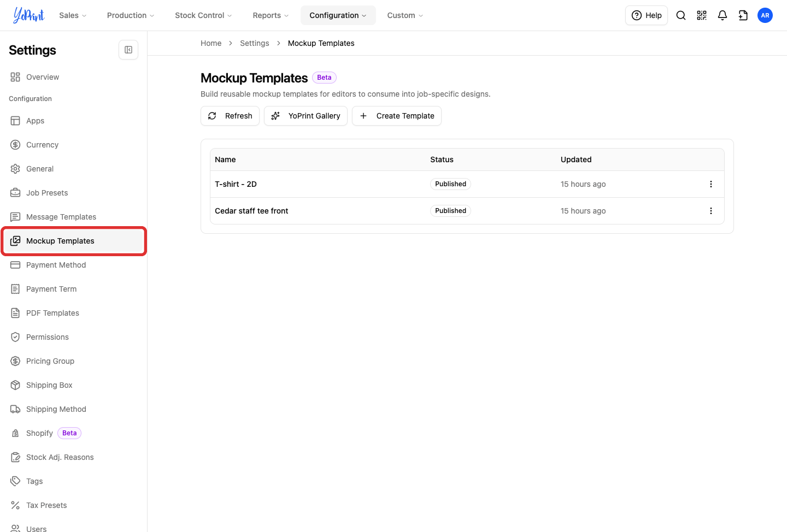Open row actions for T-shirt - 2D
The width and height of the screenshot is (787, 532).
tap(711, 184)
